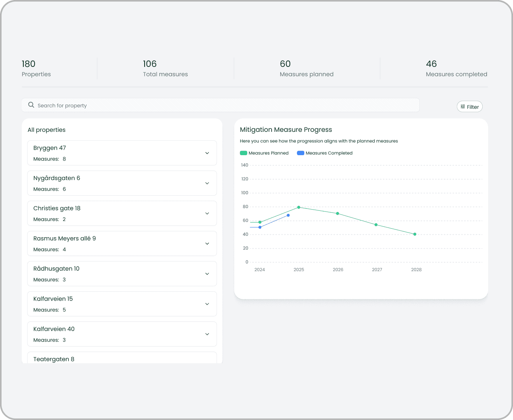Select the Teatergaten 8 property name
The image size is (513, 420).
[54, 359]
